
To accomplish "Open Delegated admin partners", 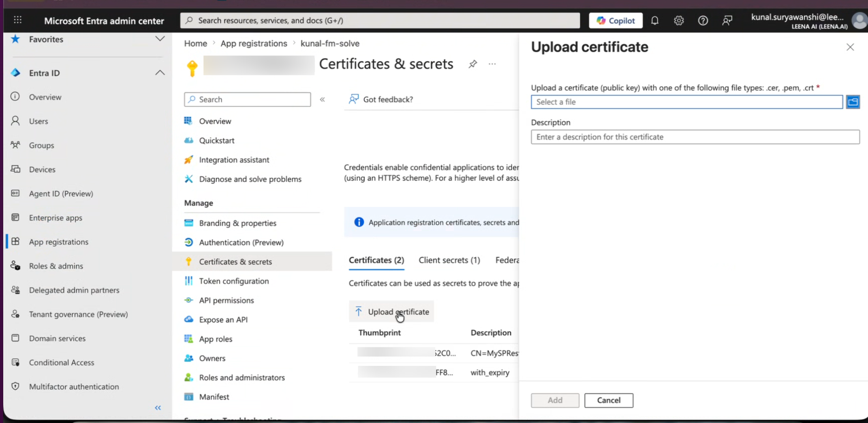I will click(74, 290).
